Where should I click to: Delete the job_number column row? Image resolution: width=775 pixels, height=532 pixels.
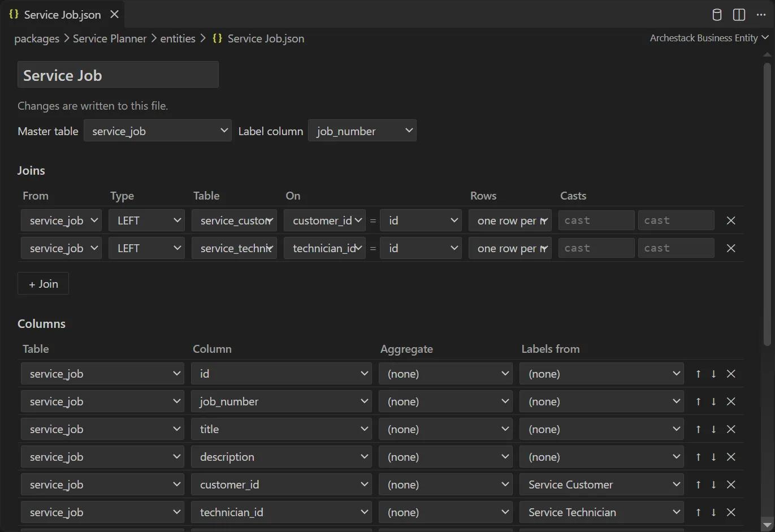[731, 401]
